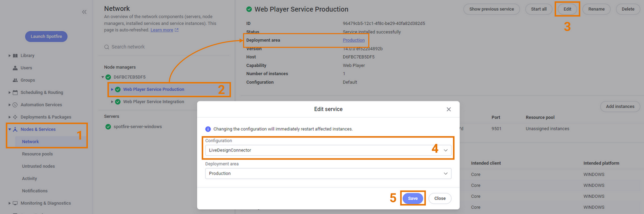
Task: Open Notifications in sidebar
Action: [35, 191]
